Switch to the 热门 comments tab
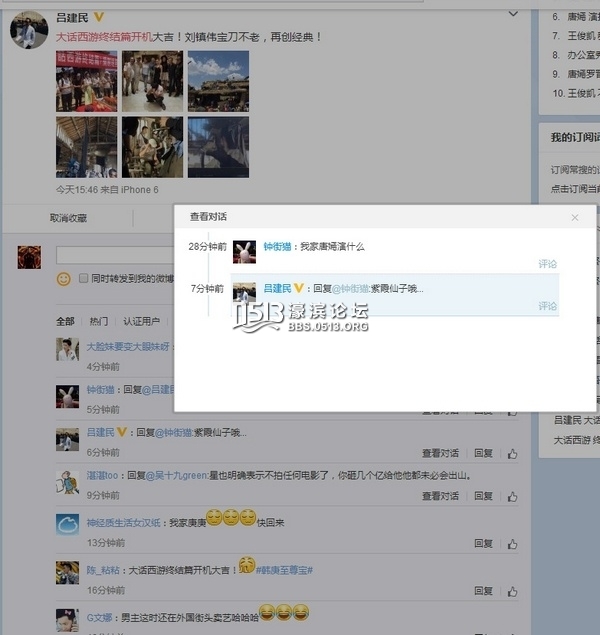This screenshot has height=635, width=600. (x=99, y=321)
